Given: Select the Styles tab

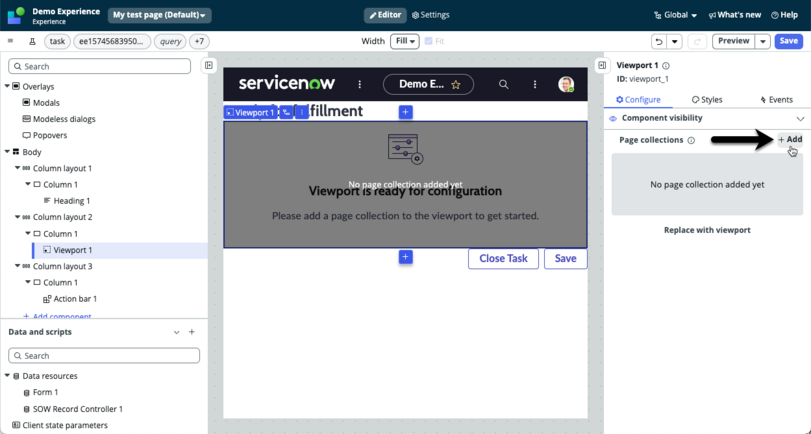Looking at the screenshot, I should click(707, 100).
